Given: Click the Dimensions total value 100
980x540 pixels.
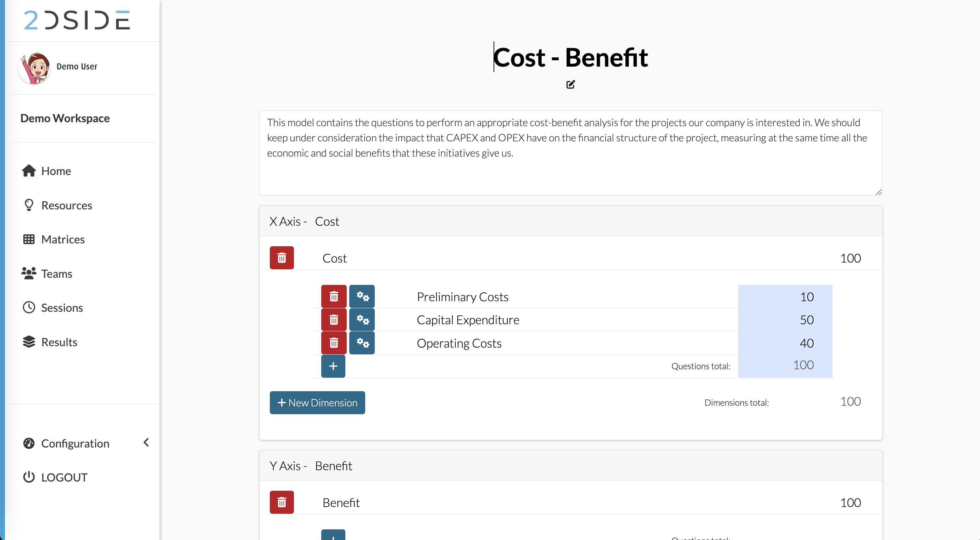Looking at the screenshot, I should [x=850, y=401].
